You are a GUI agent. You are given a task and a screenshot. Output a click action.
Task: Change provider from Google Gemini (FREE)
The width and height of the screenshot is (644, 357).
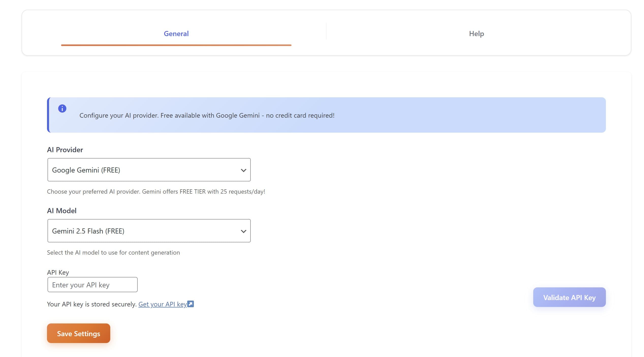coord(149,170)
